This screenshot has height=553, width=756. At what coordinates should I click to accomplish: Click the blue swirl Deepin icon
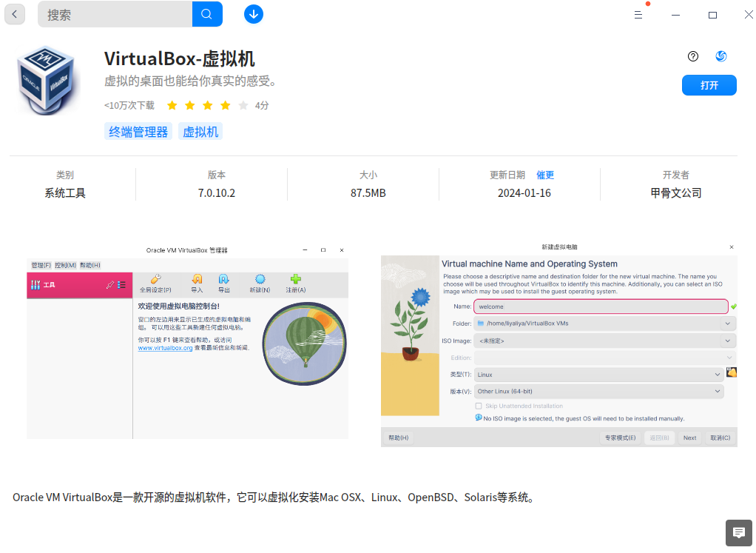pos(720,56)
